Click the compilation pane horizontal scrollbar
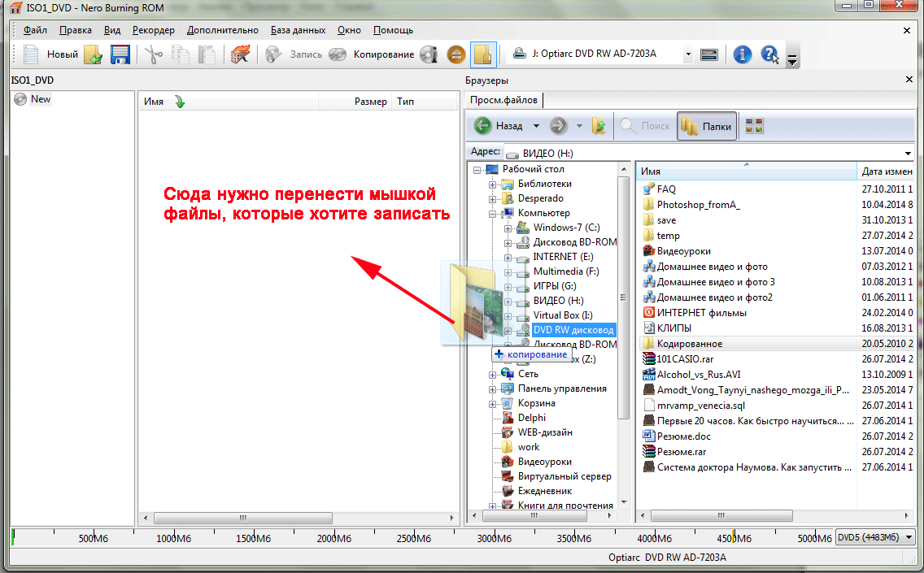924x573 pixels. tap(242, 519)
